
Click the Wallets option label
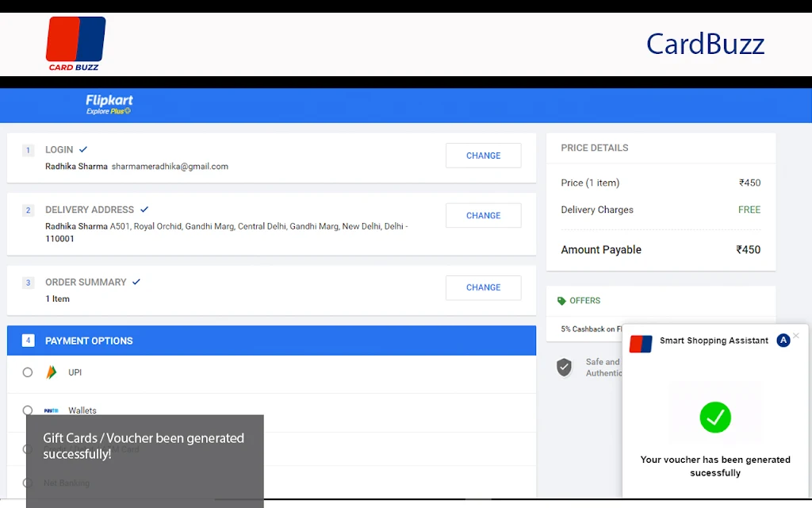(x=82, y=410)
